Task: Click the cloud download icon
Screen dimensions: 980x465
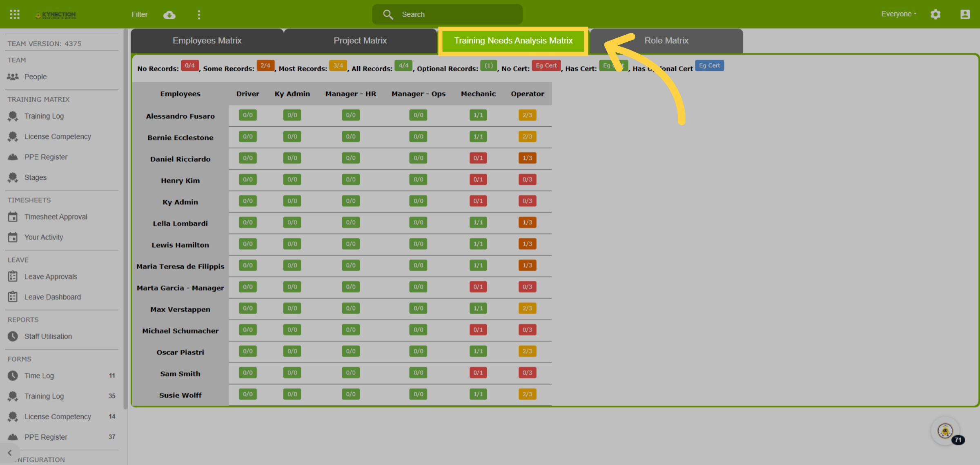Action: tap(169, 15)
